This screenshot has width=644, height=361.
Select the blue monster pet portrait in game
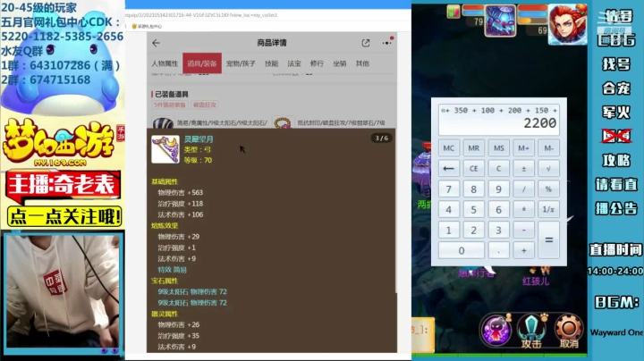pos(500,21)
